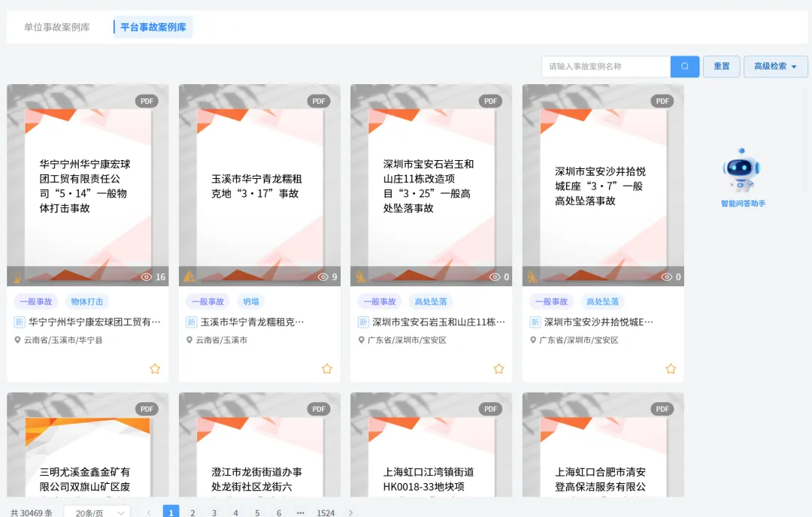Screen dimensions: 812x517
Task: Open the 玉溪市华宁青龙糯租克地 PDF thumbnail
Action: click(259, 186)
